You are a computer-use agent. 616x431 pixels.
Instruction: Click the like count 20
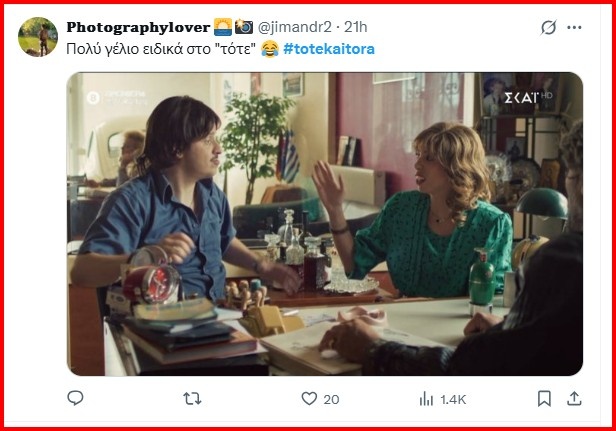tap(331, 400)
